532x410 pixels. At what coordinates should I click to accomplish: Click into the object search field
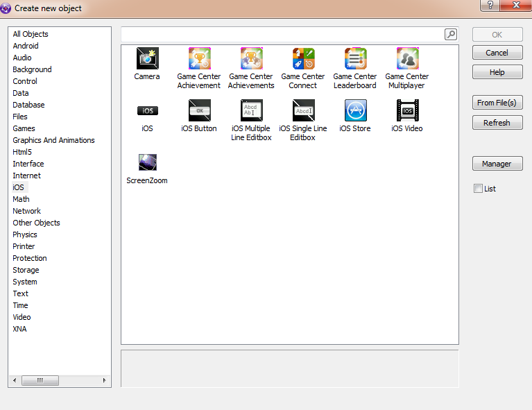pyautogui.click(x=282, y=34)
